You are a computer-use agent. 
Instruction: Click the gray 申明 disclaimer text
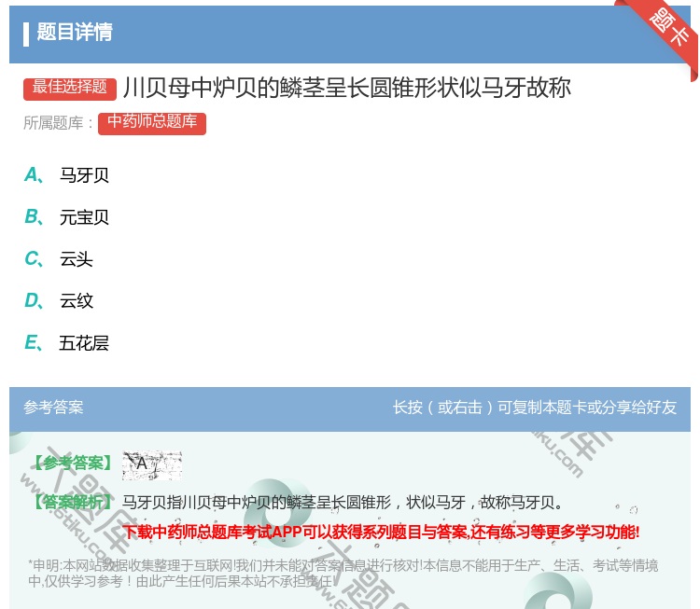pos(343,574)
